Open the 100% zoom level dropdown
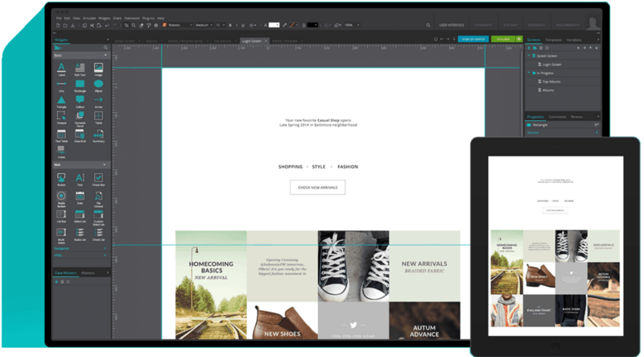Image resolution: width=644 pixels, height=357 pixels. (x=351, y=26)
